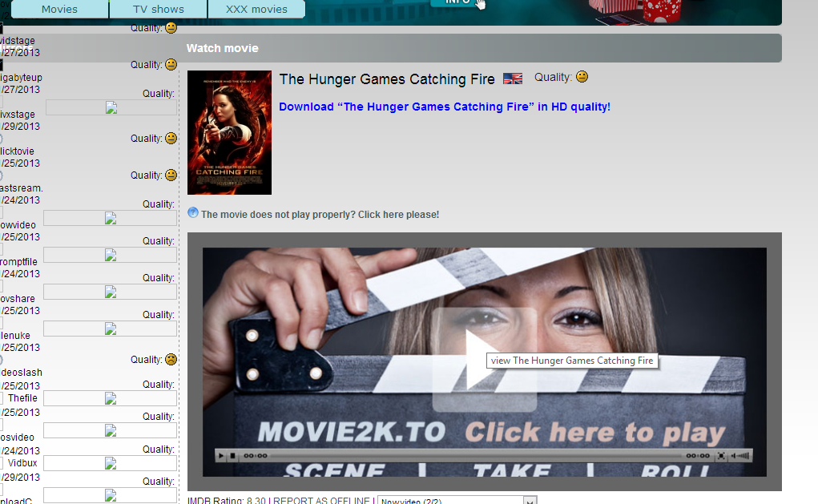Open the Nowvideo (2/2) dropdown
The height and width of the screenshot is (504, 818).
pos(457,500)
